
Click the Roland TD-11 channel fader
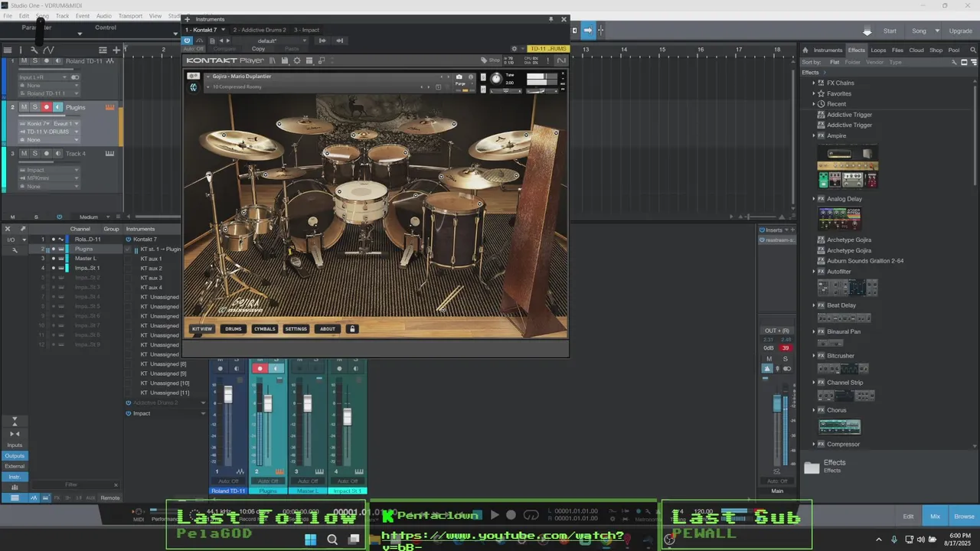(x=227, y=395)
